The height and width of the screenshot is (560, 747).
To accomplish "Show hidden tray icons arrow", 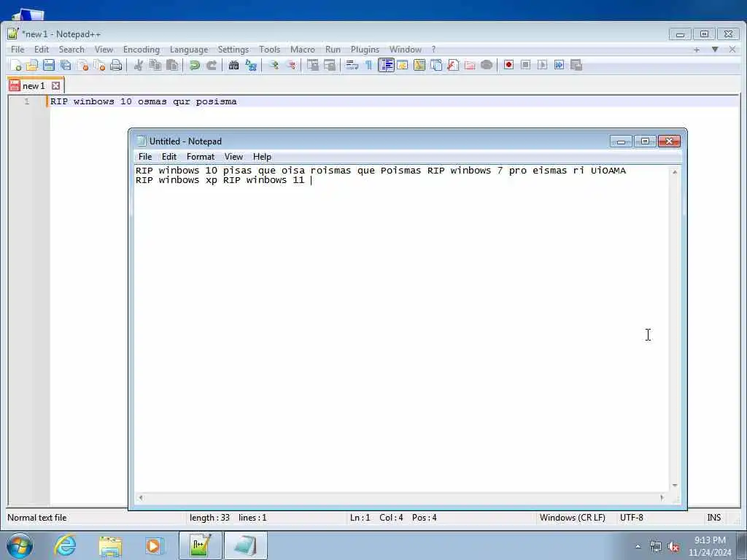I will [638, 547].
